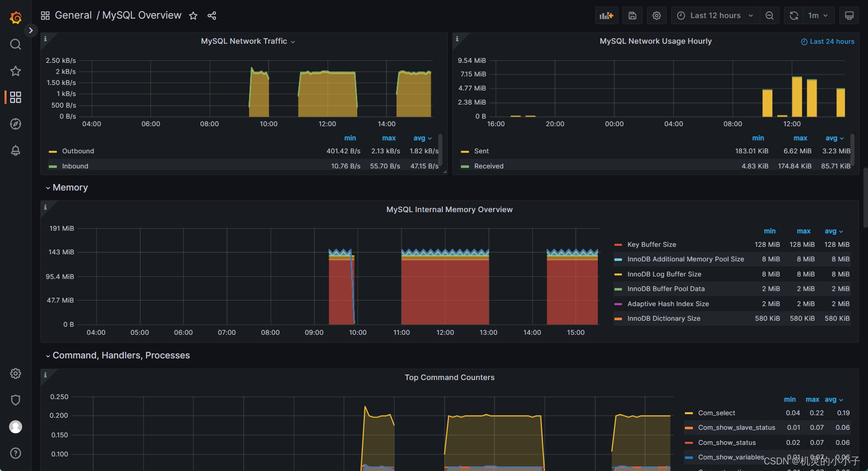Share the dashboard using the share icon

tap(212, 16)
